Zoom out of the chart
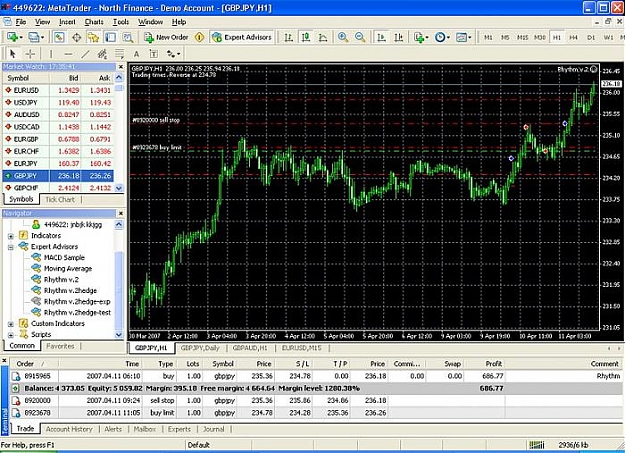Viewport: 625px width, 453px height. 360,37
